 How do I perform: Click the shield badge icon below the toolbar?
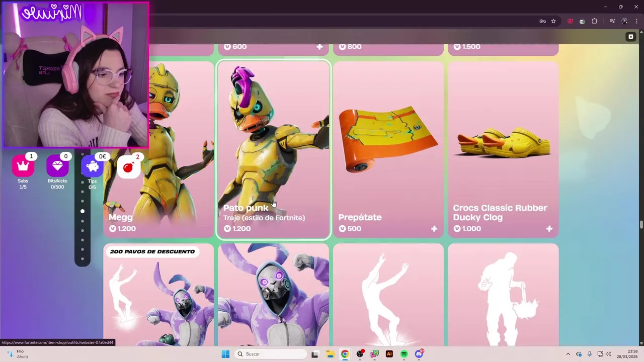[631, 37]
